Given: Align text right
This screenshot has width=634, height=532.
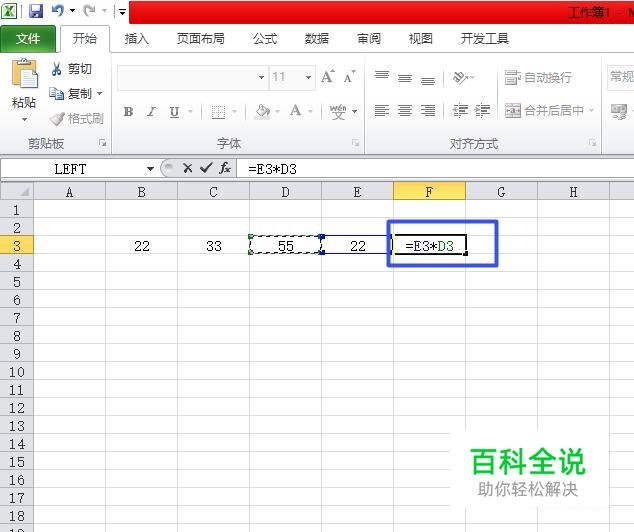Looking at the screenshot, I should click(428, 110).
